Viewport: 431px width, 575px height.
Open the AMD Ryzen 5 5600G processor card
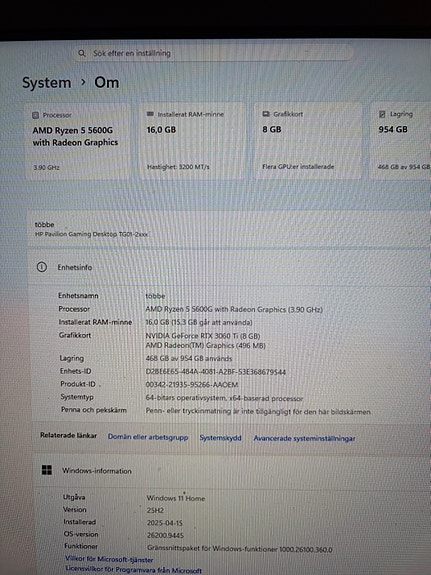click(77, 141)
